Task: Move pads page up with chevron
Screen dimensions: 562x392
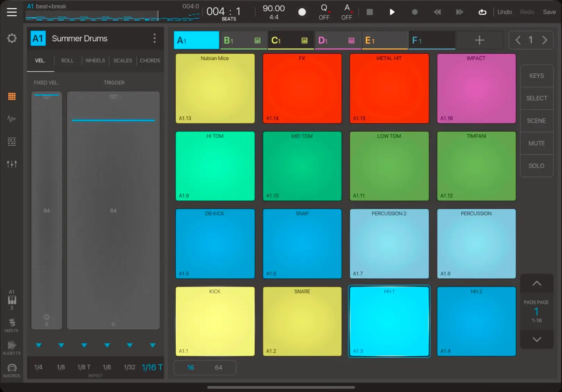Action: pos(537,283)
